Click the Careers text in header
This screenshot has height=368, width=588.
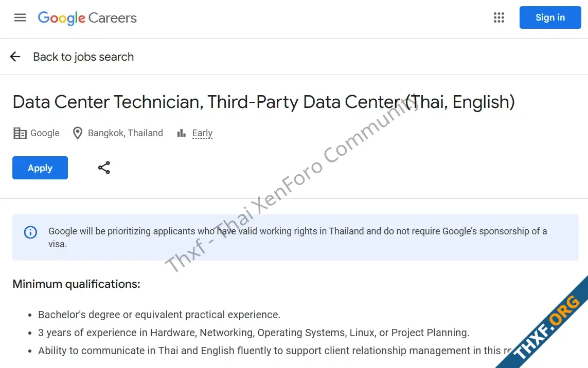pos(113,18)
